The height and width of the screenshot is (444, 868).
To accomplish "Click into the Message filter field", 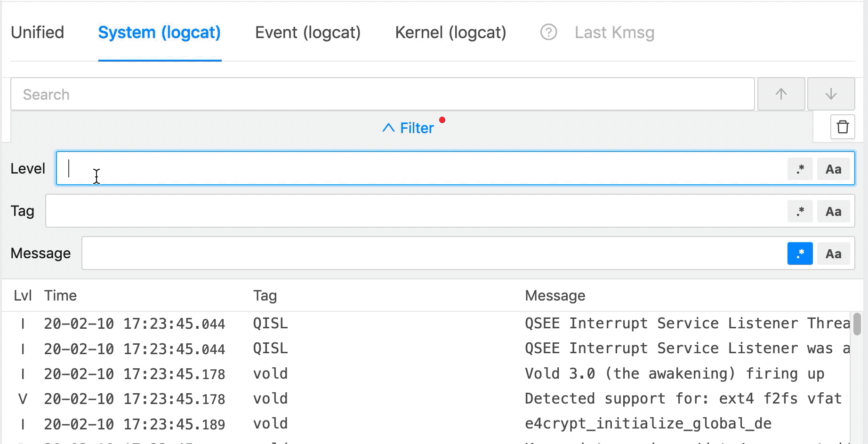I will [433, 254].
